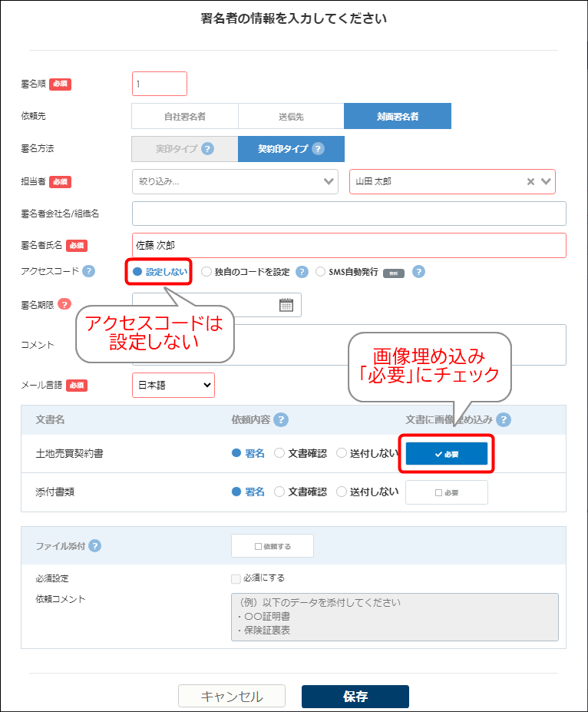
Task: Switch to 送信先 tab
Action: 291,116
